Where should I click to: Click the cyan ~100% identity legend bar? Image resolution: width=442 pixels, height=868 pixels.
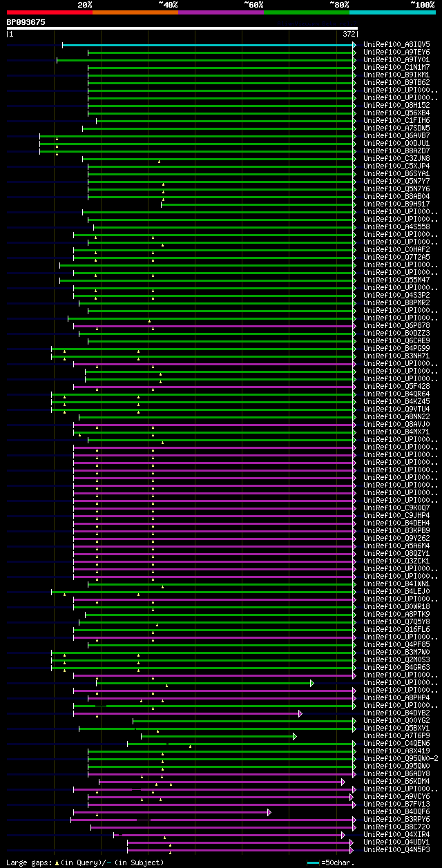click(x=392, y=12)
